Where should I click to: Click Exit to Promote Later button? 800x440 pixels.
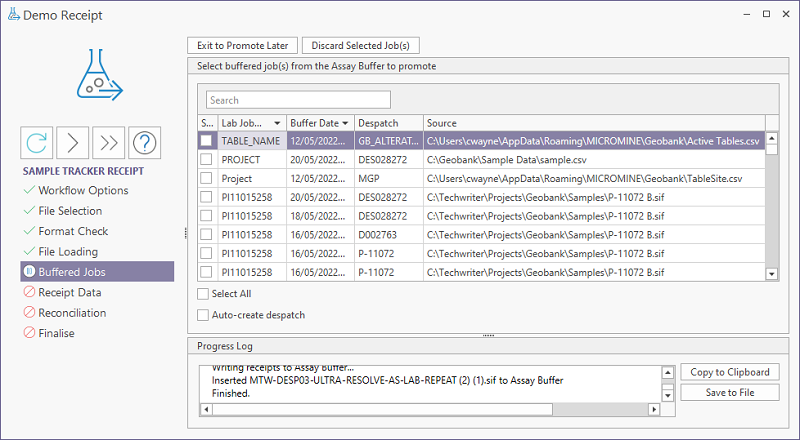pyautogui.click(x=242, y=45)
